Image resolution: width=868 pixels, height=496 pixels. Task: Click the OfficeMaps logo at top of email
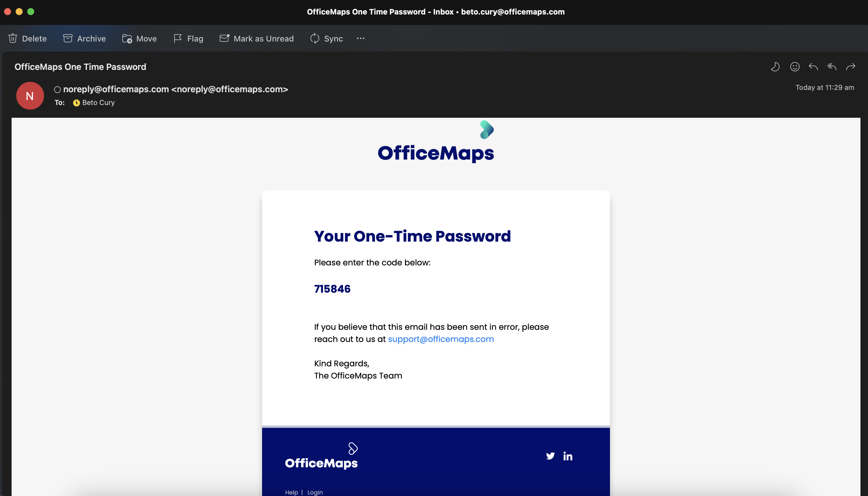pos(436,142)
